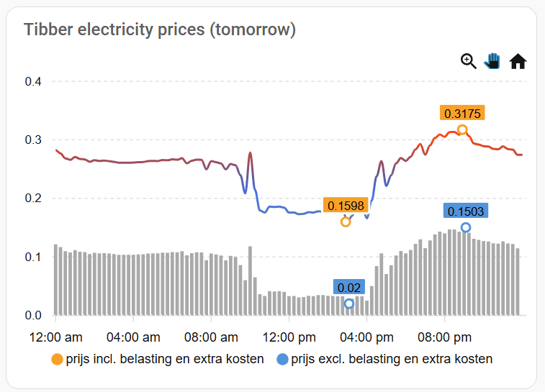The image size is (545, 392).
Task: Click the blue 0.02 data label
Action: tap(349, 287)
